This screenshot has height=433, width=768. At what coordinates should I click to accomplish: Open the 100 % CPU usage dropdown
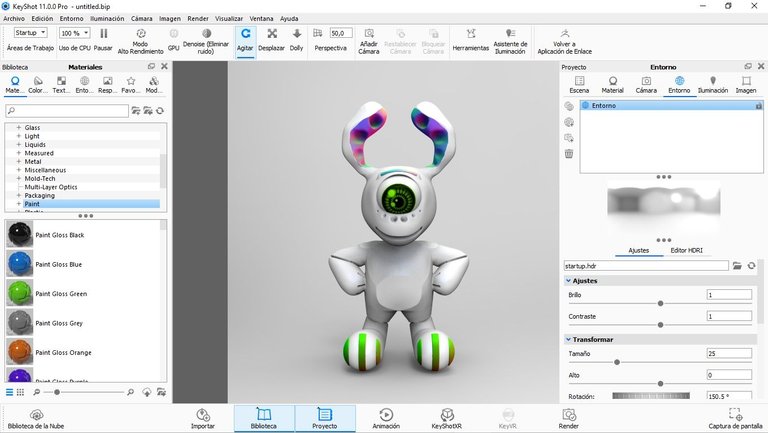[74, 33]
